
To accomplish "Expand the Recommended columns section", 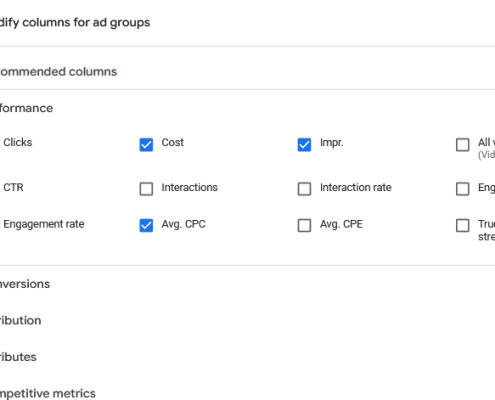I will click(58, 72).
